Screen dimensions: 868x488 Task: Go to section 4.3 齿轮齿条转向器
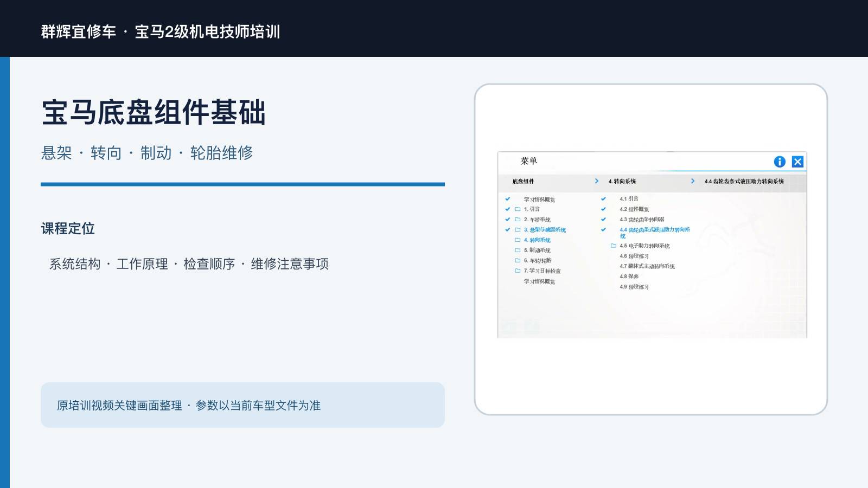point(642,220)
